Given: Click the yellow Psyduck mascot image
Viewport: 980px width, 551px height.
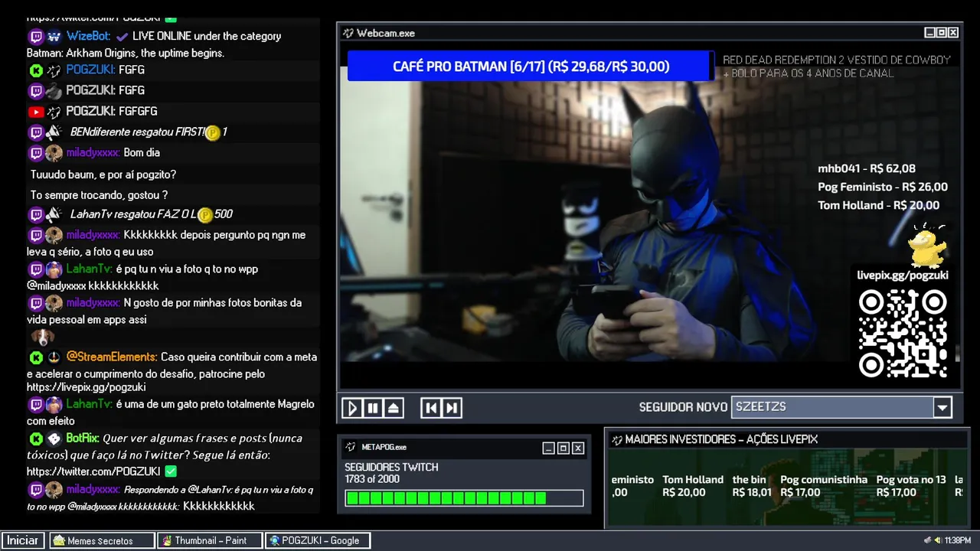Looking at the screenshot, I should click(928, 246).
